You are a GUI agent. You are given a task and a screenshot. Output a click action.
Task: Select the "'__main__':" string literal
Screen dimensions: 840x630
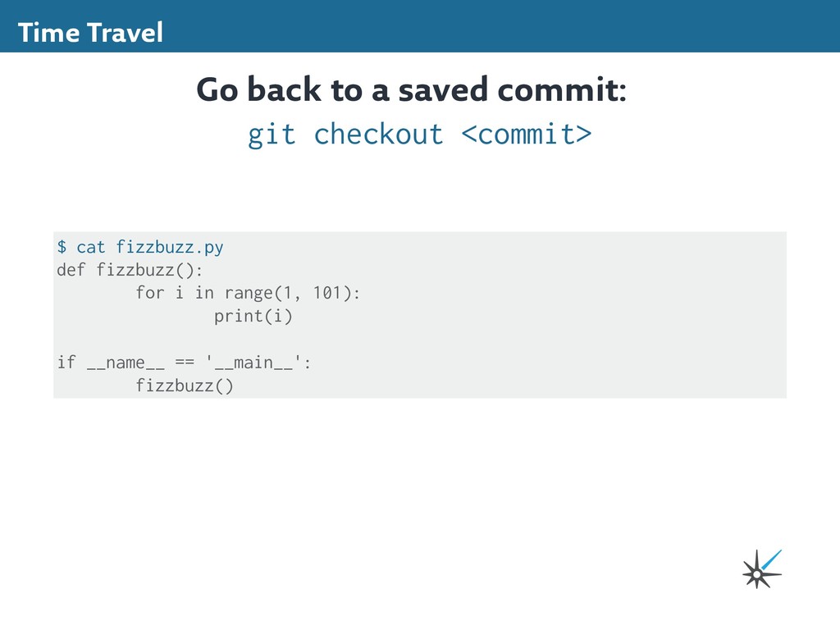point(258,362)
